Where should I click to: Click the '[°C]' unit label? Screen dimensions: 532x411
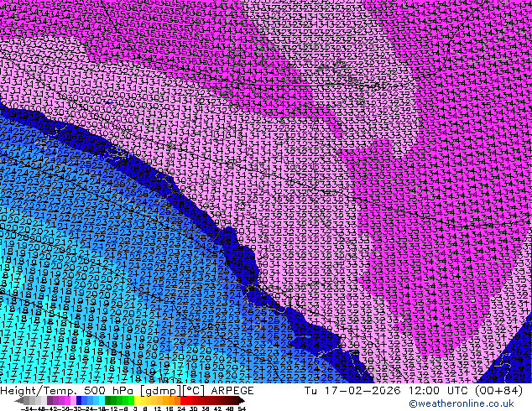coord(193,391)
